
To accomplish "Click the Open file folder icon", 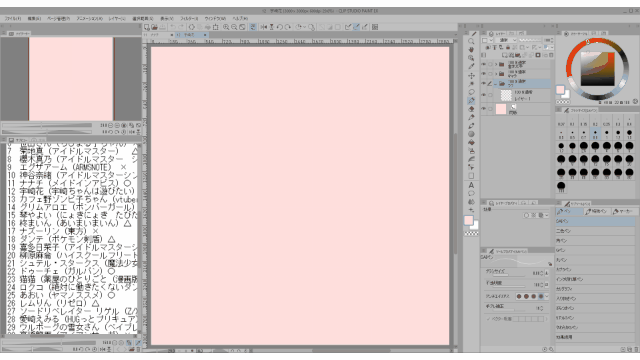I will (x=154, y=27).
